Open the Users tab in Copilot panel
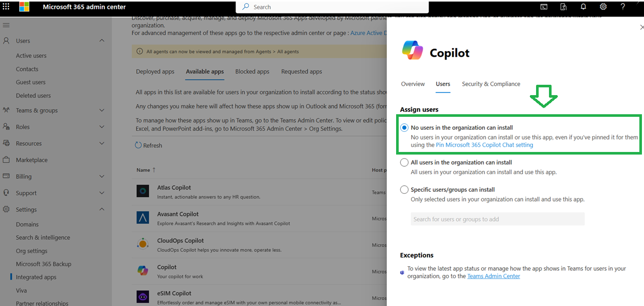The height and width of the screenshot is (306, 644). click(443, 84)
